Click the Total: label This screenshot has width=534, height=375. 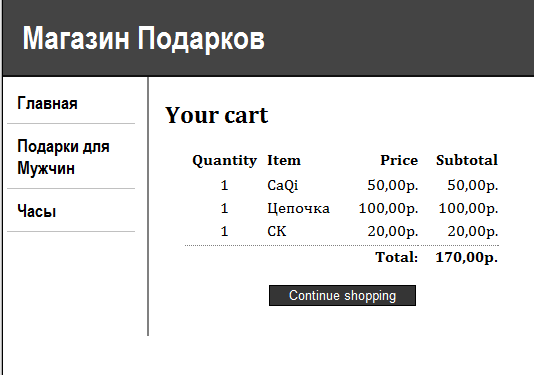point(397,257)
